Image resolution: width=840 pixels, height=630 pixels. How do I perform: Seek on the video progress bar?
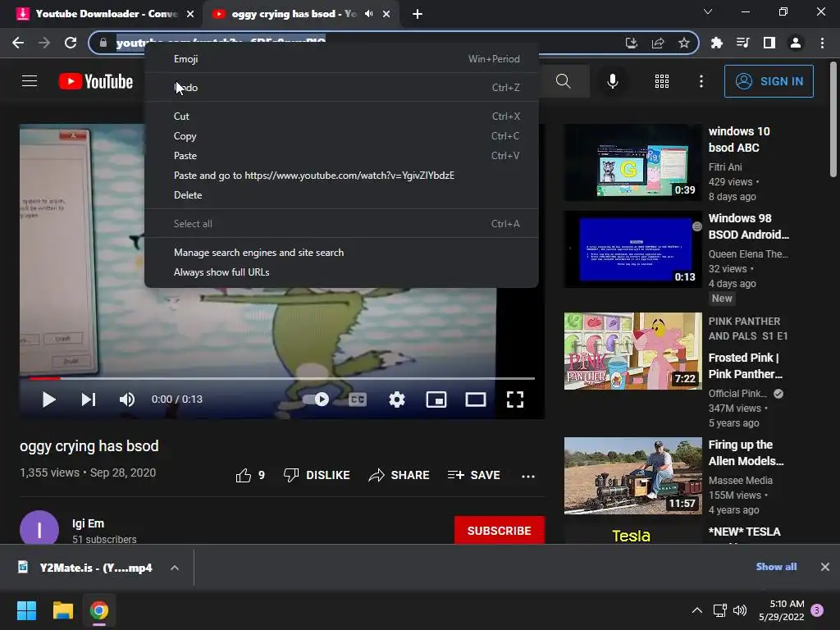pyautogui.click(x=282, y=378)
